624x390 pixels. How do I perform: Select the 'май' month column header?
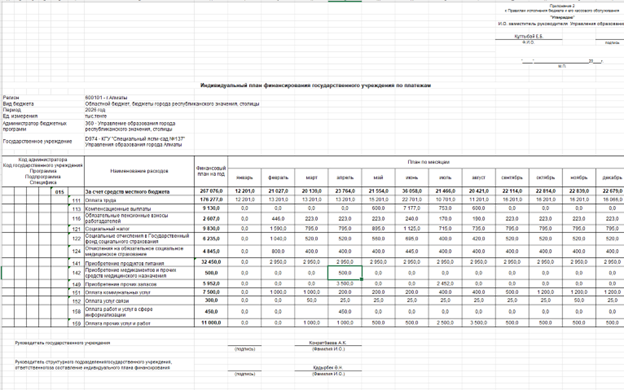pyautogui.click(x=378, y=177)
